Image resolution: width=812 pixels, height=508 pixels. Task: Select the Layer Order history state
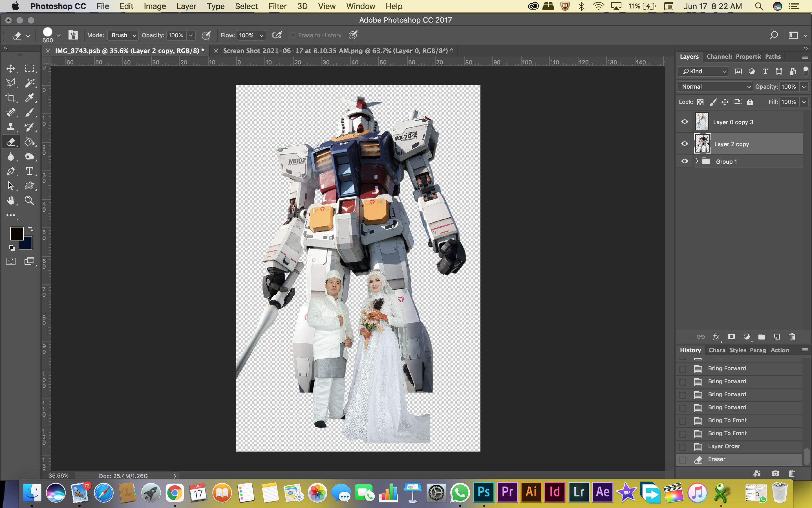740,446
